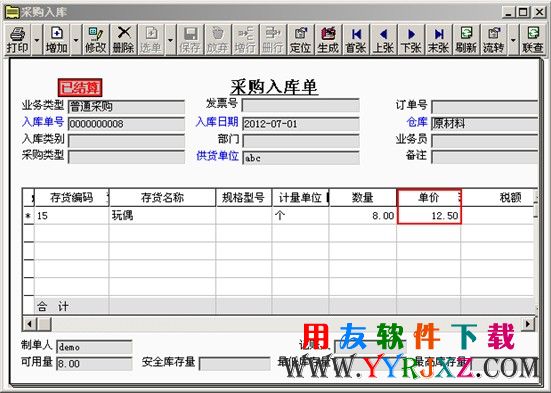Click the table's left scroll arrow
Image resolution: width=551 pixels, height=393 pixels.
point(29,324)
